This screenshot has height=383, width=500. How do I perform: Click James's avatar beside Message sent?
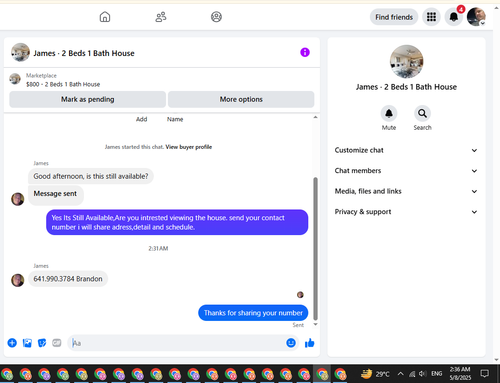[x=18, y=199]
